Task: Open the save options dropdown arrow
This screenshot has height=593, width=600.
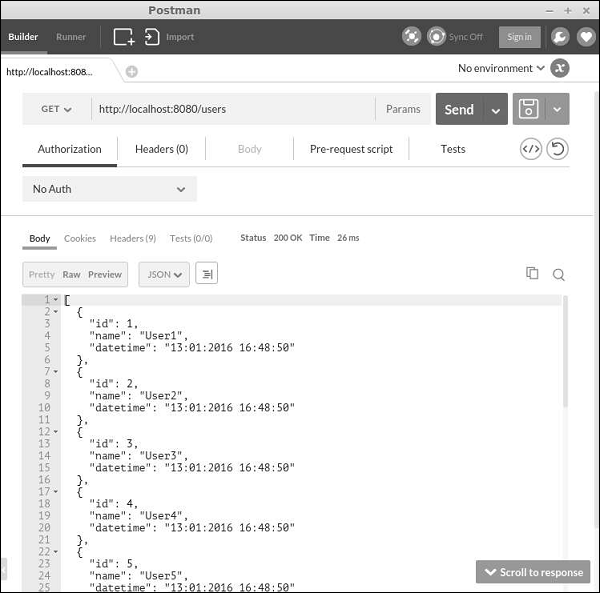Action: coord(558,109)
